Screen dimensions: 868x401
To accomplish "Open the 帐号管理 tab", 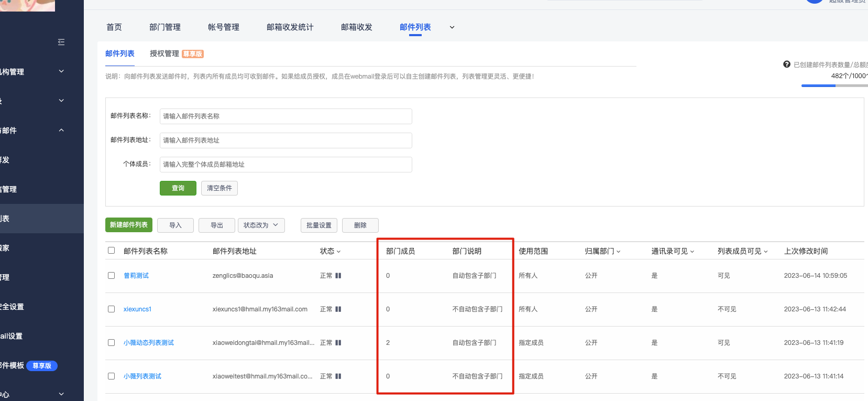I will point(224,27).
